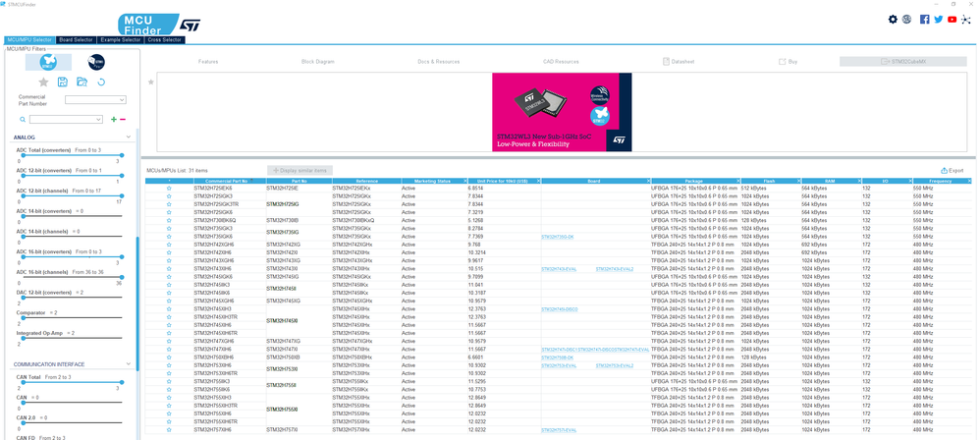This screenshot has width=980, height=440.
Task: Favorite the STM32H750XBH6 row star
Action: pos(169,357)
